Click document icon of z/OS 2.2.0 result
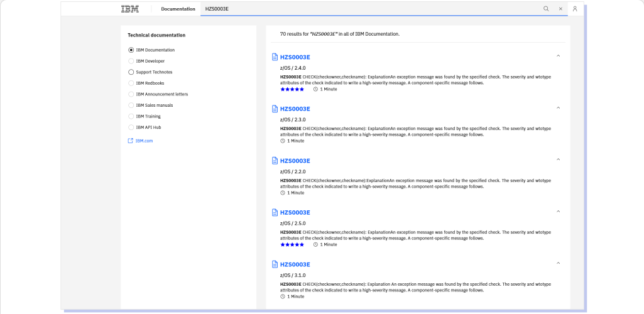The width and height of the screenshot is (644, 314). (x=275, y=161)
